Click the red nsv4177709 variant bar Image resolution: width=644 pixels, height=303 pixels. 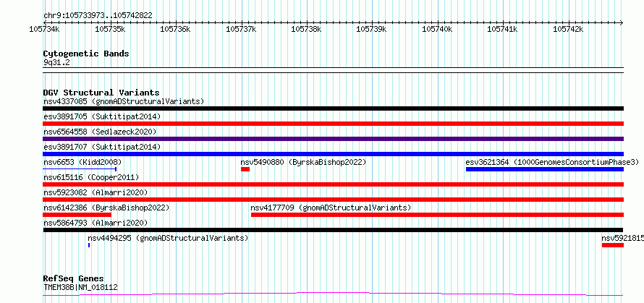[x=437, y=215]
